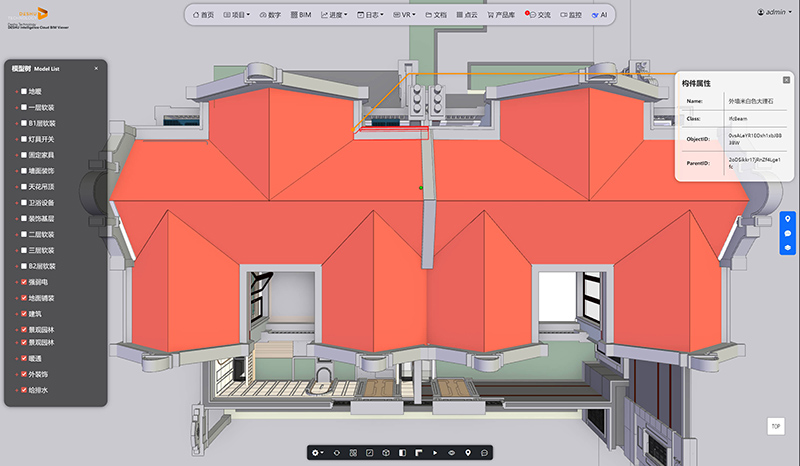Click the eye visibility icon in bottom toolbar
Screen dimensions: 800x466
(x=452, y=453)
